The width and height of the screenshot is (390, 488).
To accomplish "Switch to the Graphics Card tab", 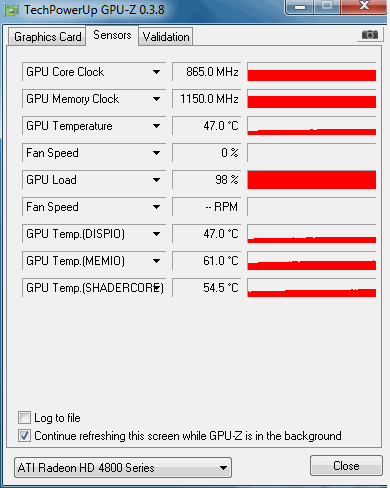I will point(47,37).
